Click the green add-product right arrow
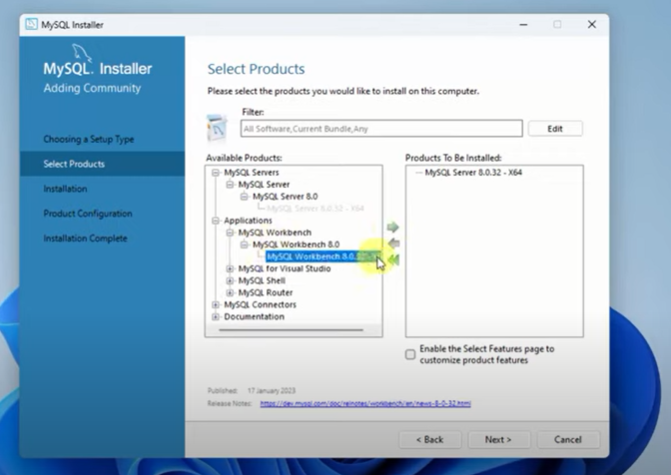The height and width of the screenshot is (475, 671). (393, 227)
